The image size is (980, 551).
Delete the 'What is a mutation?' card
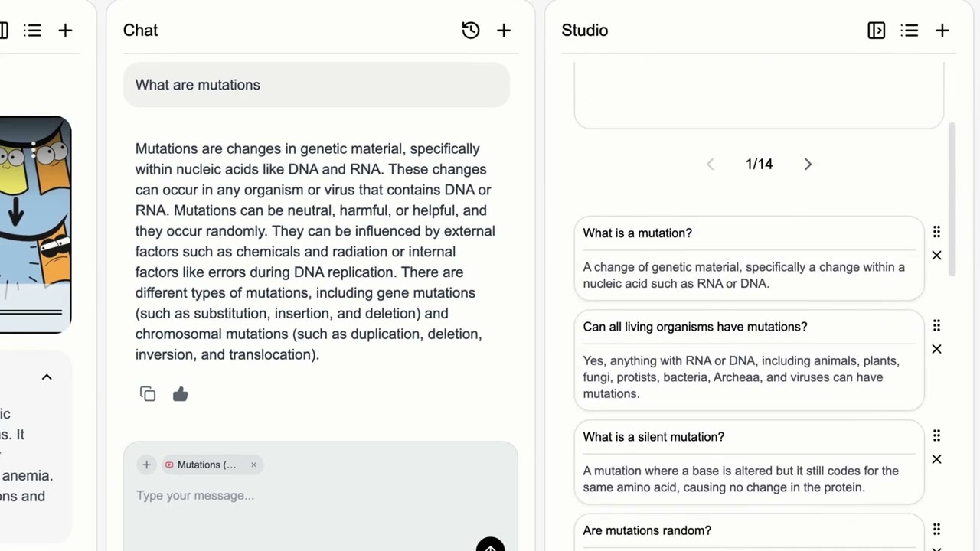point(936,256)
